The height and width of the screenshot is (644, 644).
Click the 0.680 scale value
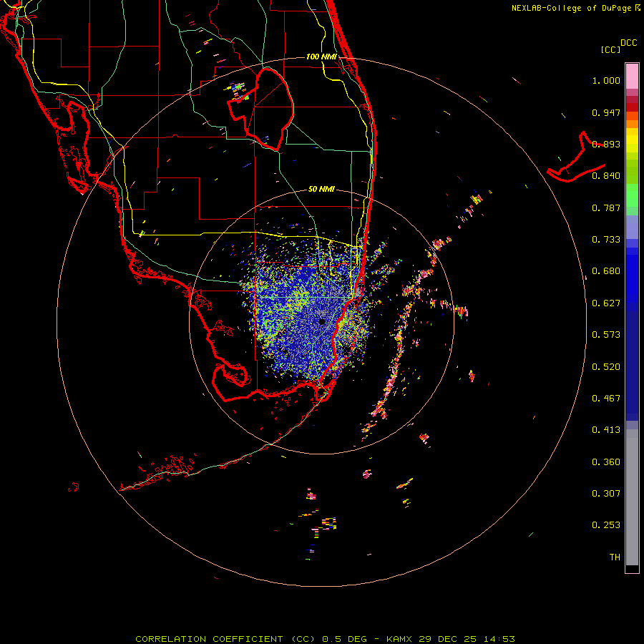[x=606, y=271]
